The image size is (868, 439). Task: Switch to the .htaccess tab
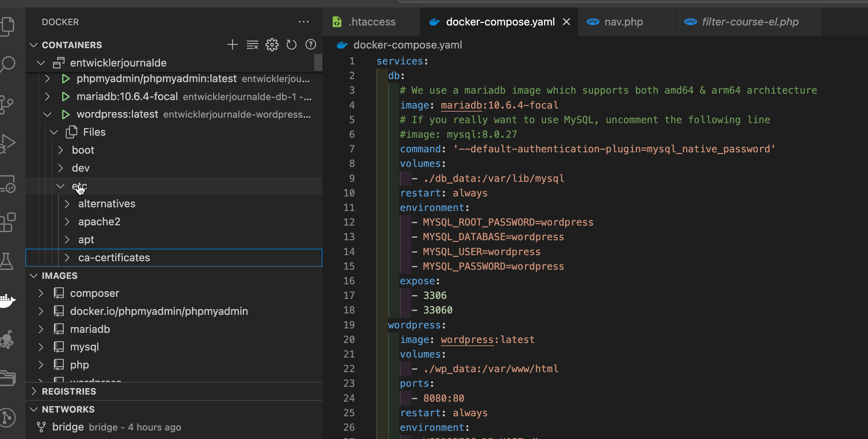pyautogui.click(x=371, y=22)
